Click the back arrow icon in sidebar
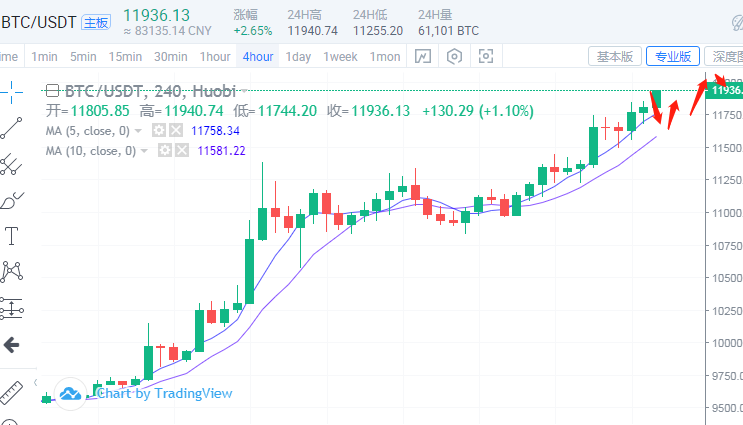This screenshot has width=743, height=425. [x=12, y=345]
